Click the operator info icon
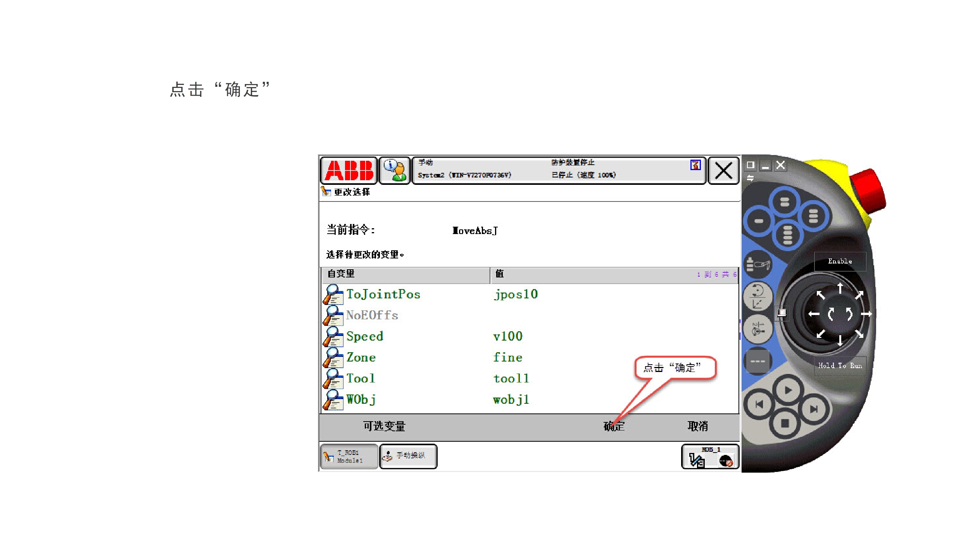 394,170
